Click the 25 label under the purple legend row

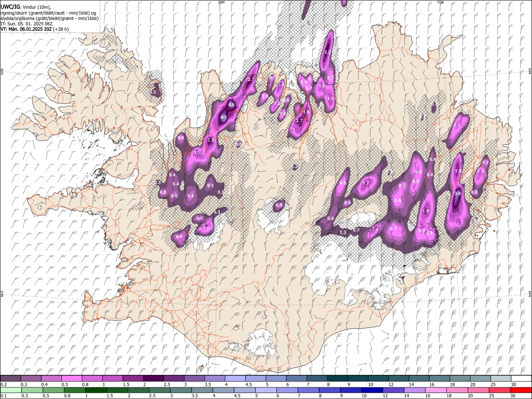pos(493,384)
